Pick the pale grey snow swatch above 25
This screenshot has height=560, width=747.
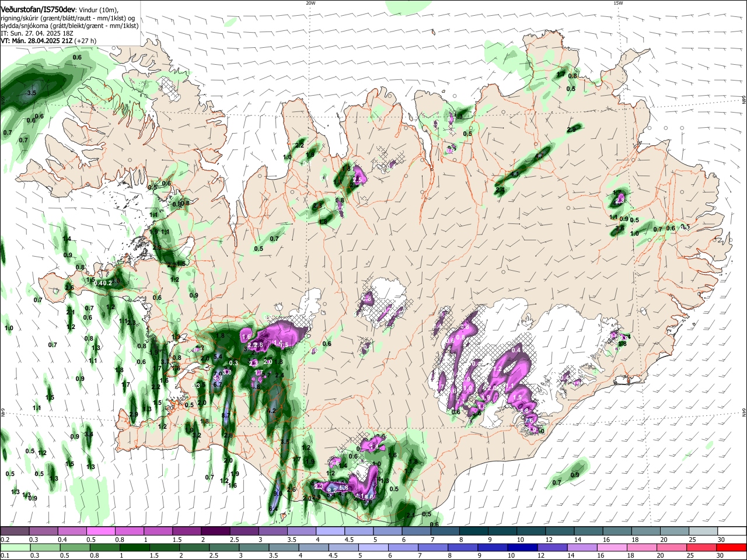coord(703,531)
